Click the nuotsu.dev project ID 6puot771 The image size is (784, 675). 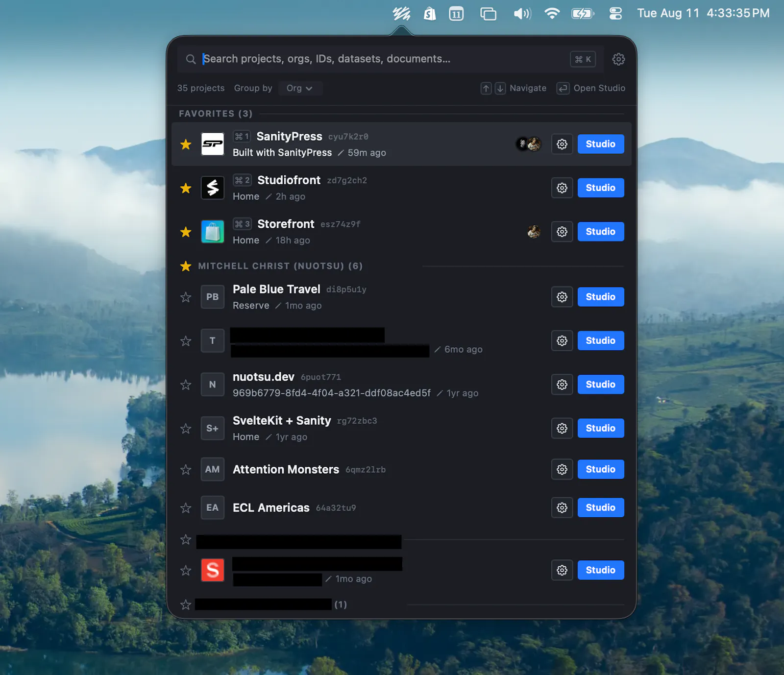point(321,377)
